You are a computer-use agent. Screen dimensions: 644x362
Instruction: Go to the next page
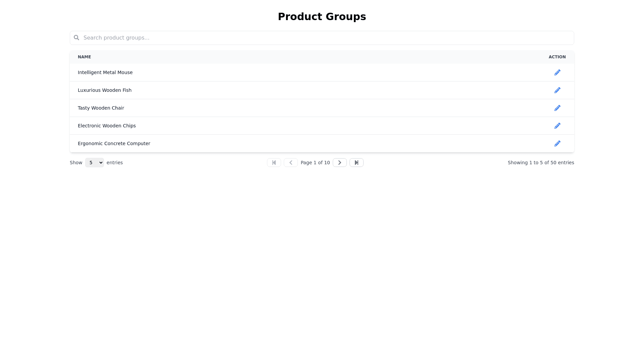[x=339, y=163]
